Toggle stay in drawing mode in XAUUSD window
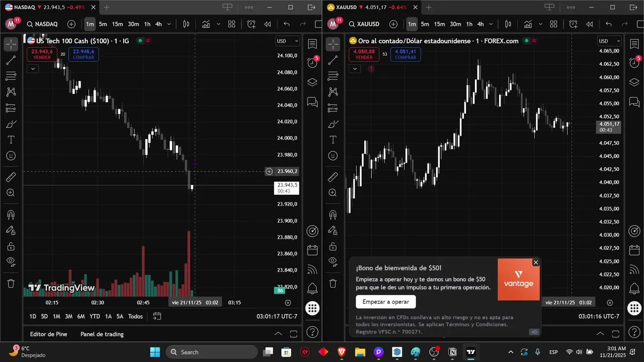644x362 pixels. (x=333, y=230)
